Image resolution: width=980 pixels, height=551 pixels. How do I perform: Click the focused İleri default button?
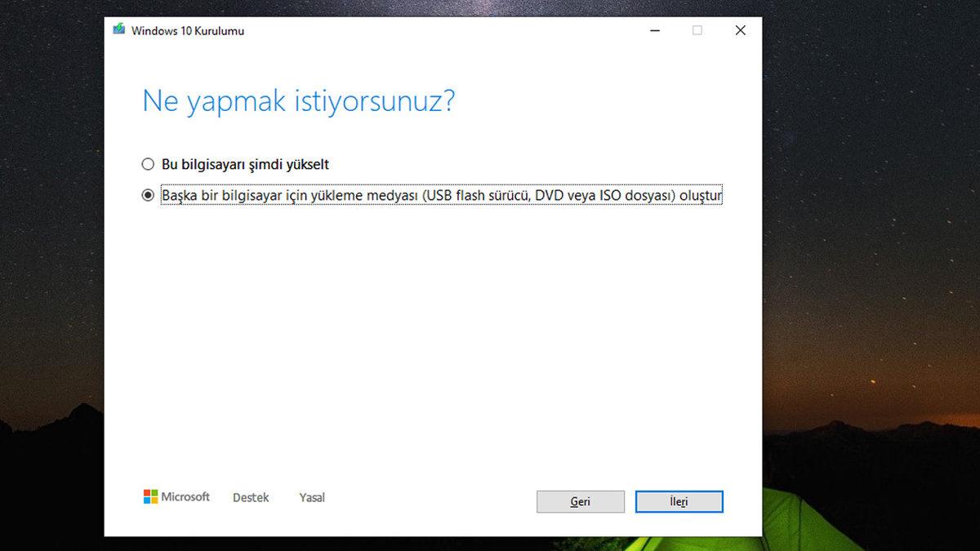679,501
